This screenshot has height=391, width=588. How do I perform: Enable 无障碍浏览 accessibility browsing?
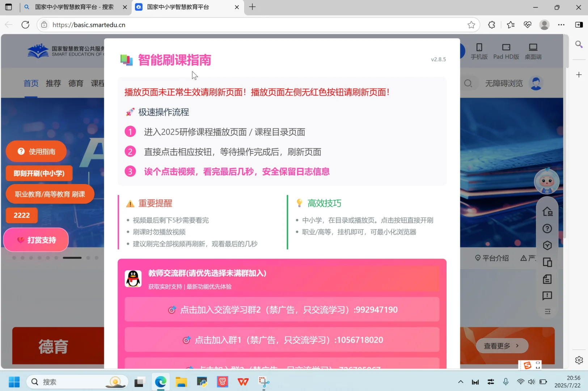pyautogui.click(x=504, y=83)
